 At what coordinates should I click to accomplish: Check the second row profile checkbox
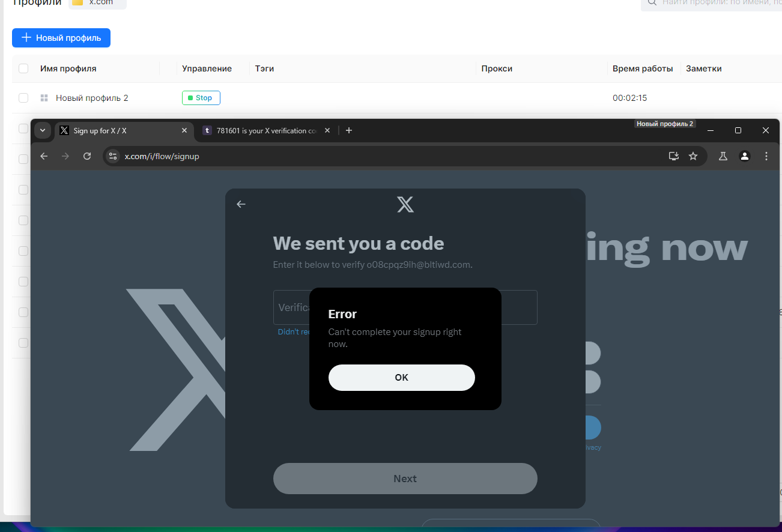point(23,128)
